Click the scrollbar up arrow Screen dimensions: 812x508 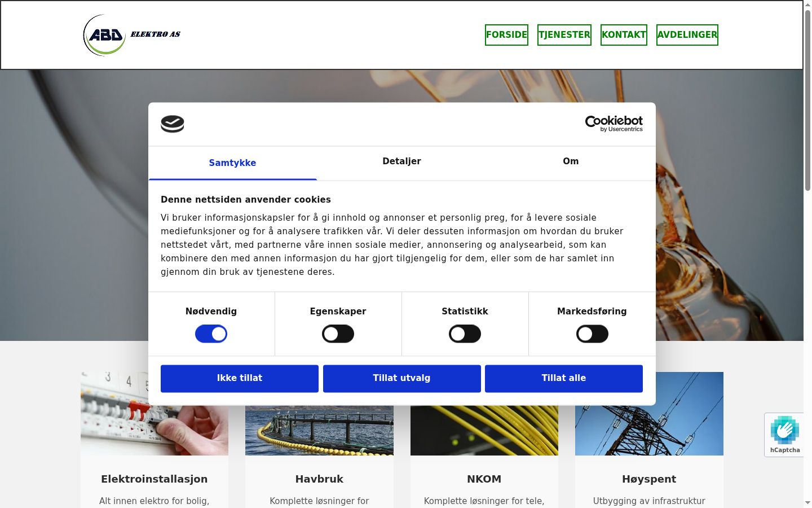click(807, 5)
